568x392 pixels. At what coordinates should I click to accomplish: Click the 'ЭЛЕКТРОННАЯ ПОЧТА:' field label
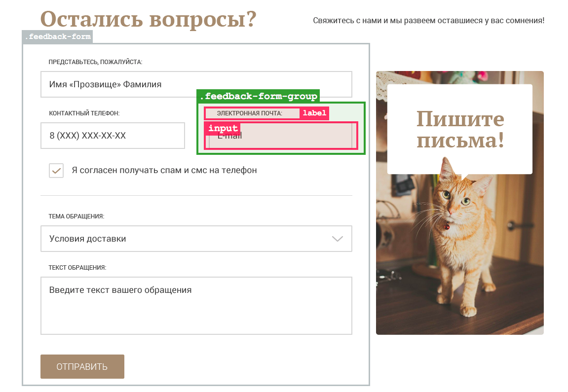point(250,113)
